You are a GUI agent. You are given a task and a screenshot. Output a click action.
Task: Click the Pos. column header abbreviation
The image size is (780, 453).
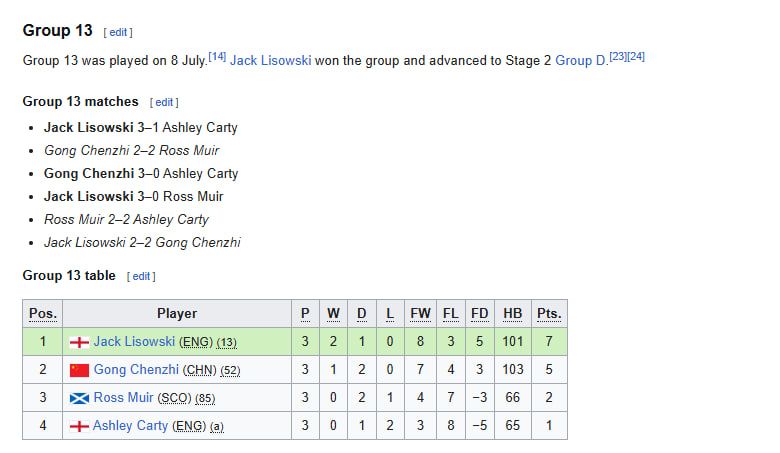[43, 314]
